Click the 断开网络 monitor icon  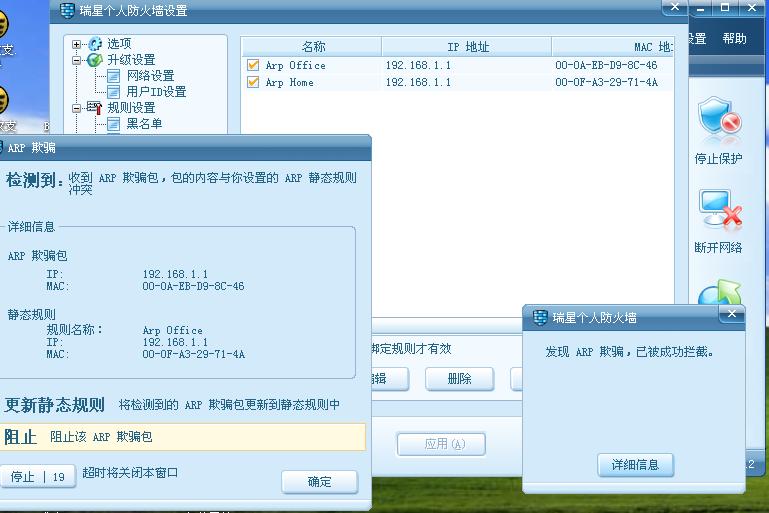pyautogui.click(x=720, y=209)
